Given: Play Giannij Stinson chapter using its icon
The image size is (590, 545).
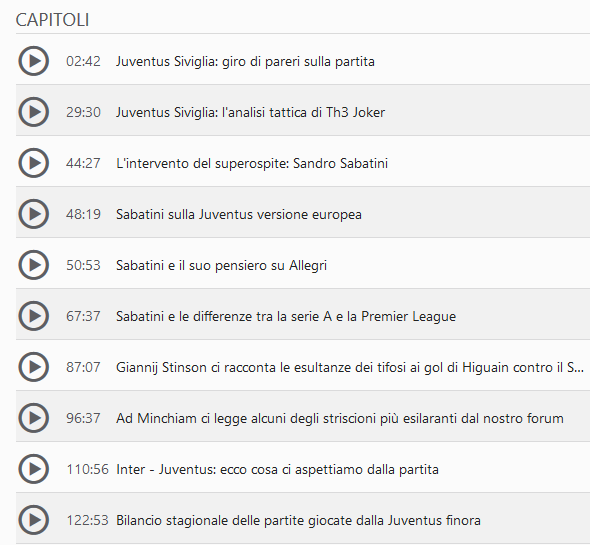Looking at the screenshot, I should (x=33, y=367).
